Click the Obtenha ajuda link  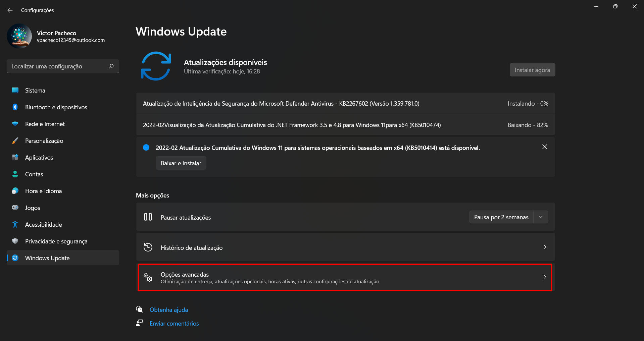pos(169,310)
